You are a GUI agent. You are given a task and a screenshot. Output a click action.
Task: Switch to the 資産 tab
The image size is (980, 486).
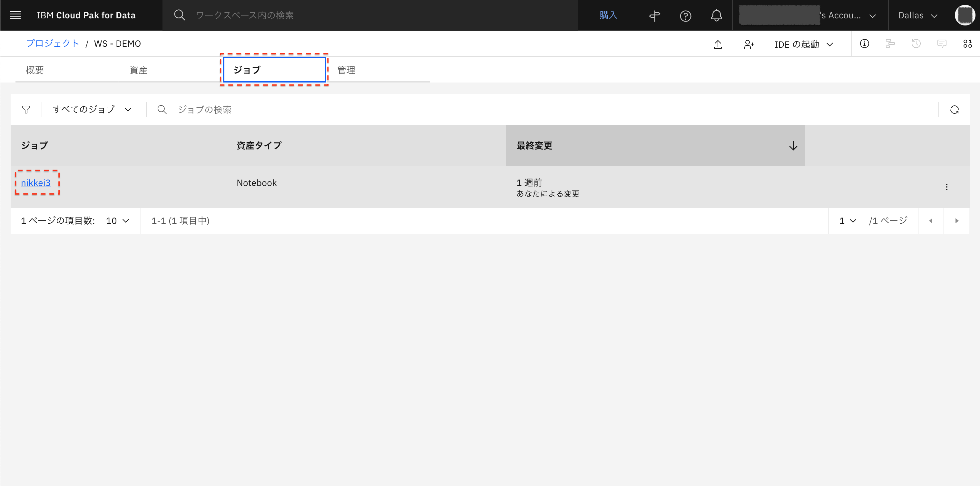pos(139,70)
